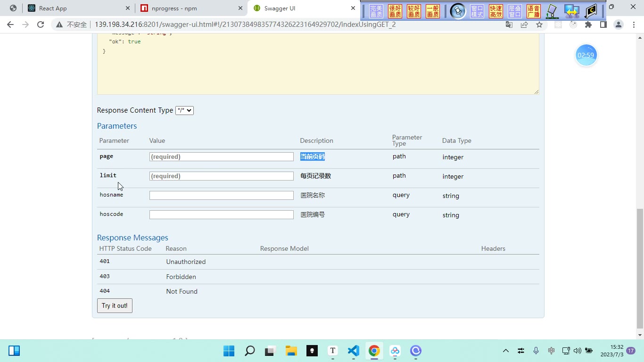
Task: Click the hosname value input field
Action: (x=222, y=195)
